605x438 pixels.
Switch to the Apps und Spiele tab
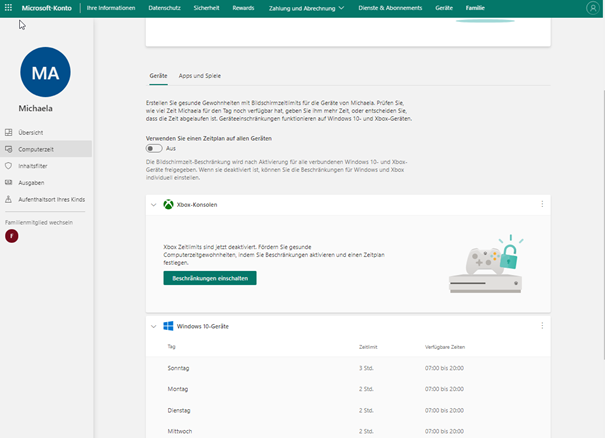point(199,76)
